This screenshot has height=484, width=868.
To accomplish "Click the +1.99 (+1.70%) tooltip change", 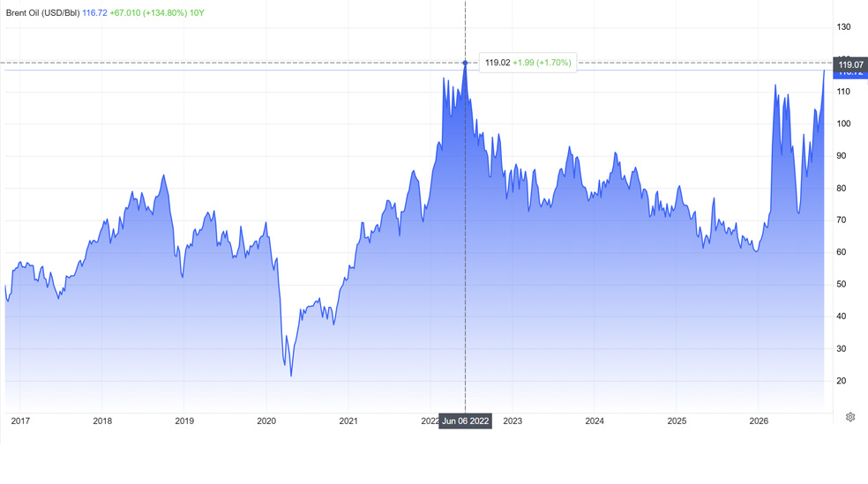I will point(542,63).
